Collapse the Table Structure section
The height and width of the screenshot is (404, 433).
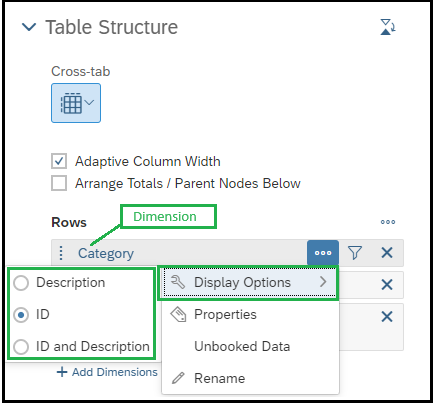tap(29, 27)
